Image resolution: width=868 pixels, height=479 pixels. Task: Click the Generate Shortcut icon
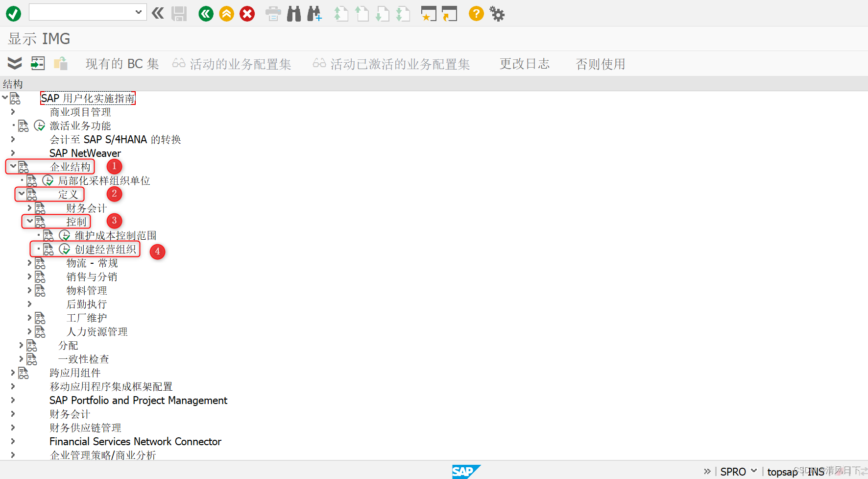[x=449, y=14]
